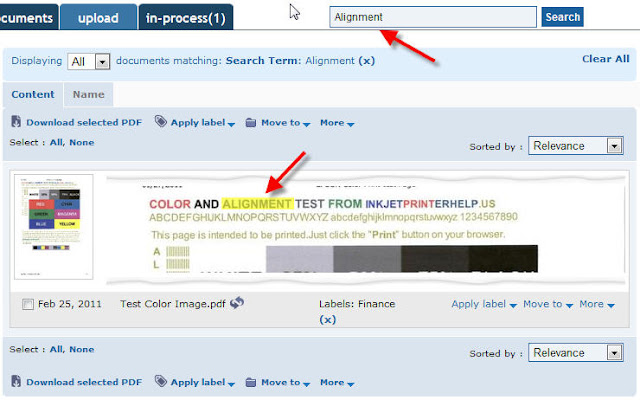Click the PDF icon beside bottom Download selected PDF
The height and width of the screenshot is (400, 640).
coord(16,381)
